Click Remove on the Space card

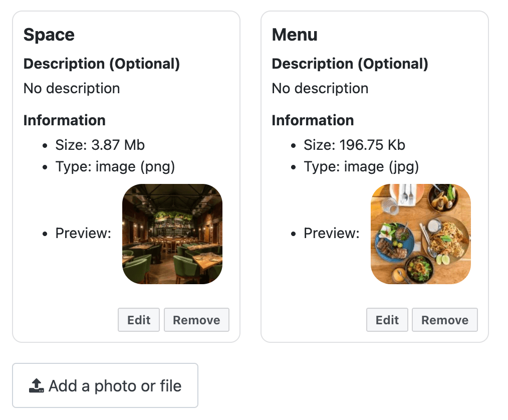click(196, 320)
